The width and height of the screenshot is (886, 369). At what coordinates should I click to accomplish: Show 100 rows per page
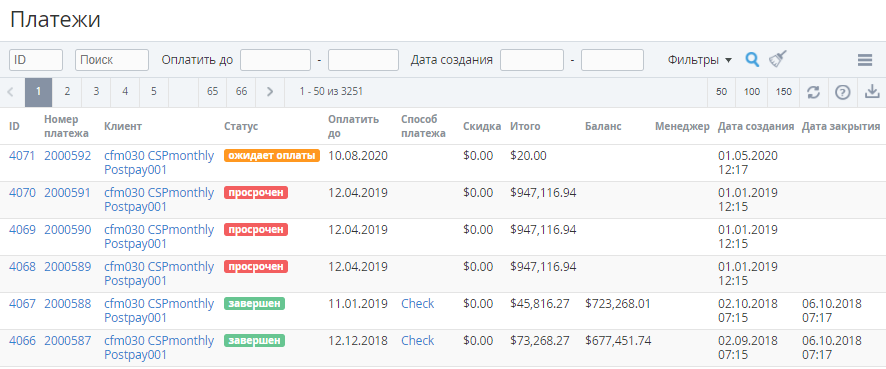coord(752,92)
